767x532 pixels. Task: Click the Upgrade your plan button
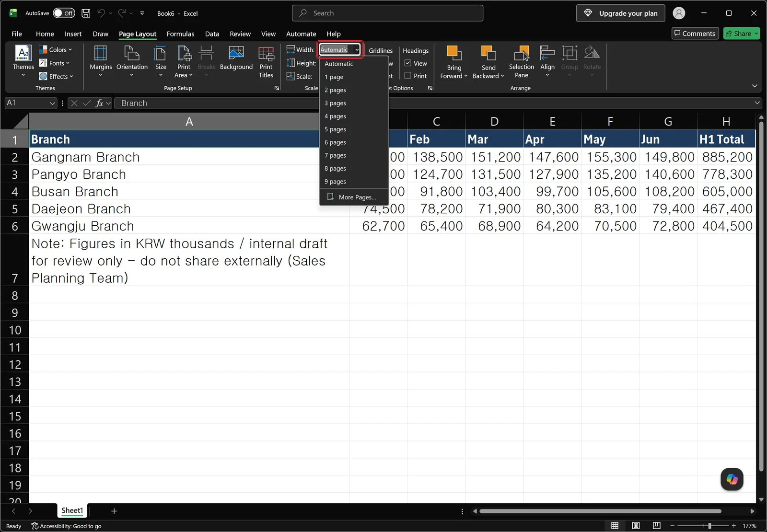pyautogui.click(x=621, y=13)
